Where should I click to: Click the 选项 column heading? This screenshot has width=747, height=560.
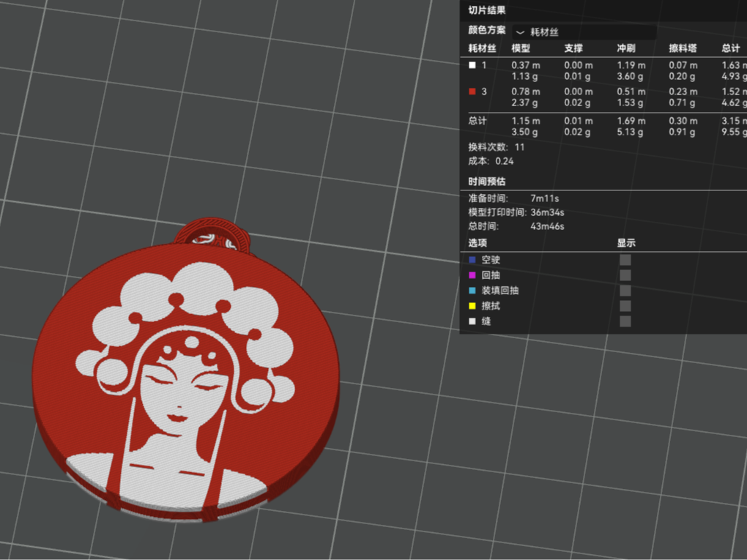[x=477, y=243]
